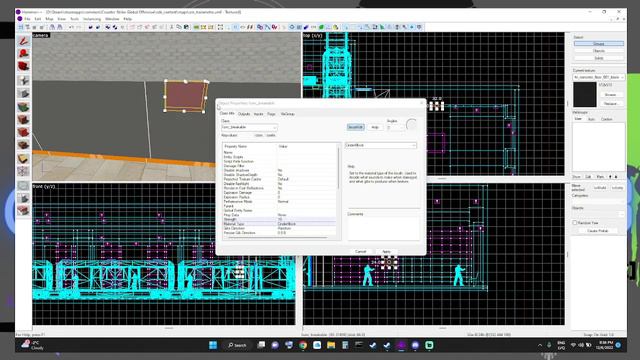Open File Explorer from the taskbar
640x360 pixels.
tap(331, 345)
